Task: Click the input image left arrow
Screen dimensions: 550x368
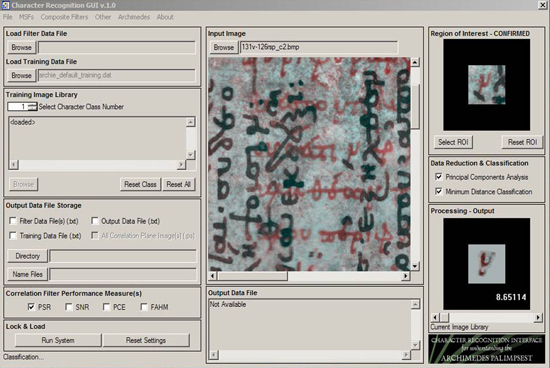Action: (x=213, y=276)
